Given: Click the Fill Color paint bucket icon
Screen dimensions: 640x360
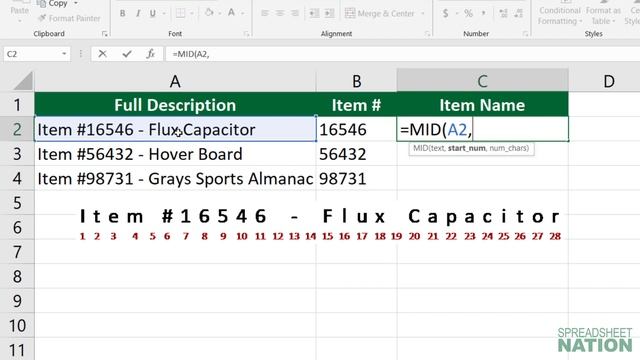Looking at the screenshot, I should 209,13.
